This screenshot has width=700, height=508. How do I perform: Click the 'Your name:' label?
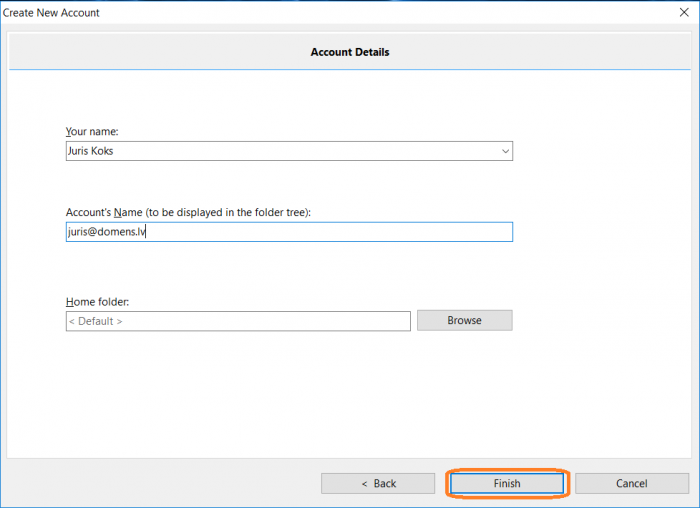pyautogui.click(x=92, y=132)
